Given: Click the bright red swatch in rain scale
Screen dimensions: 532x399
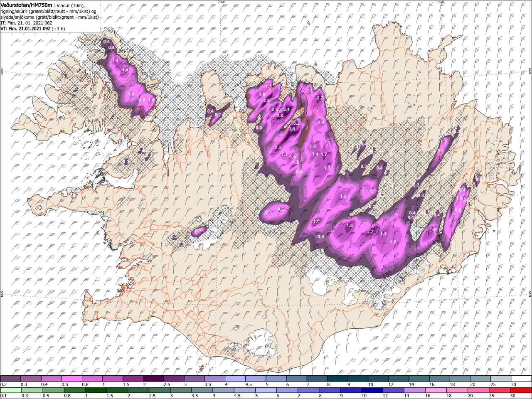Looking at the screenshot, I should (x=521, y=390).
